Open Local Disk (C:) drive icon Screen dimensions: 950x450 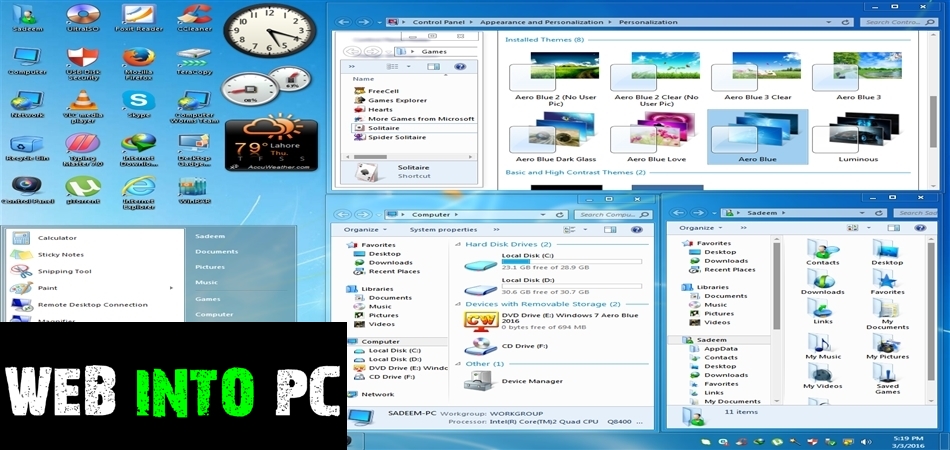[x=480, y=264]
